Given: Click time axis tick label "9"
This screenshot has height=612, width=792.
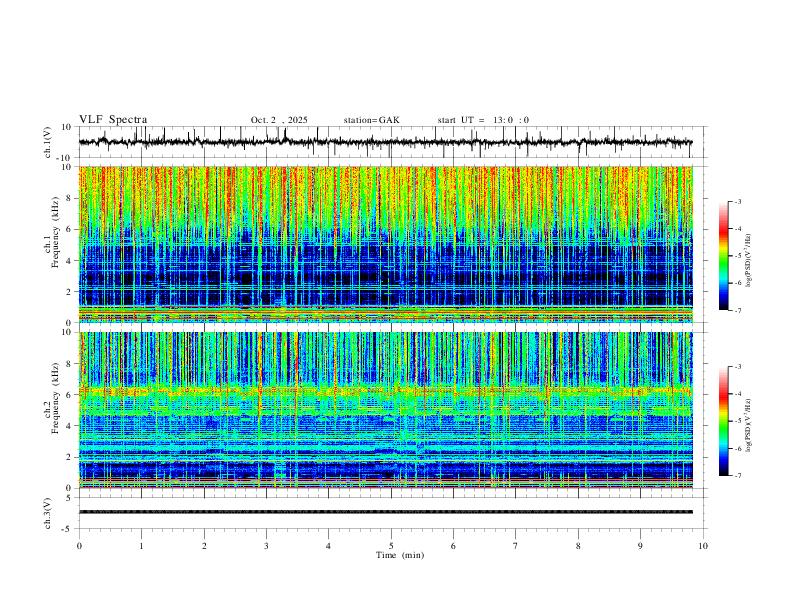Looking at the screenshot, I should coord(640,546).
